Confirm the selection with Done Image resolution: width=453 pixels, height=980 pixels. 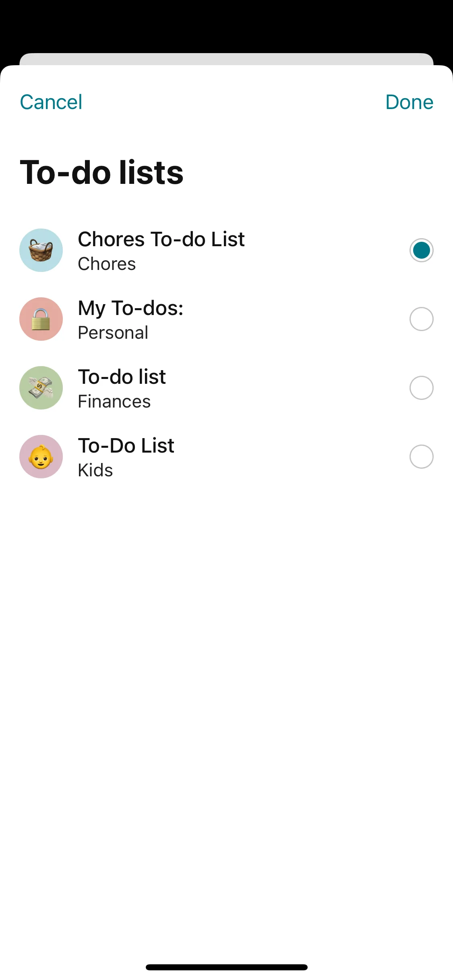(x=409, y=102)
